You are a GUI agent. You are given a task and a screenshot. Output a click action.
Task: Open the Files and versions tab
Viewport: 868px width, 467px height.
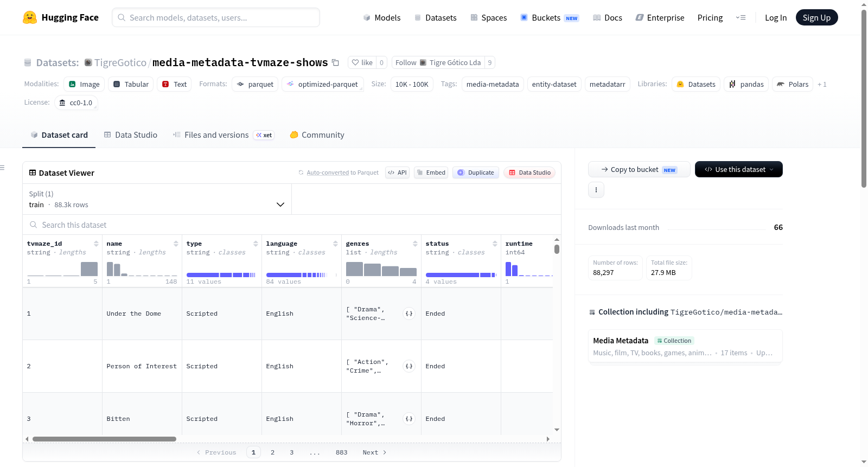tap(224, 135)
